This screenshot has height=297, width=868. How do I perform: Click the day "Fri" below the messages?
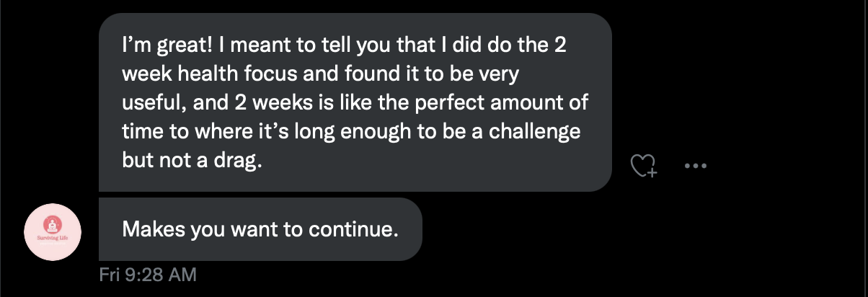pyautogui.click(x=110, y=275)
